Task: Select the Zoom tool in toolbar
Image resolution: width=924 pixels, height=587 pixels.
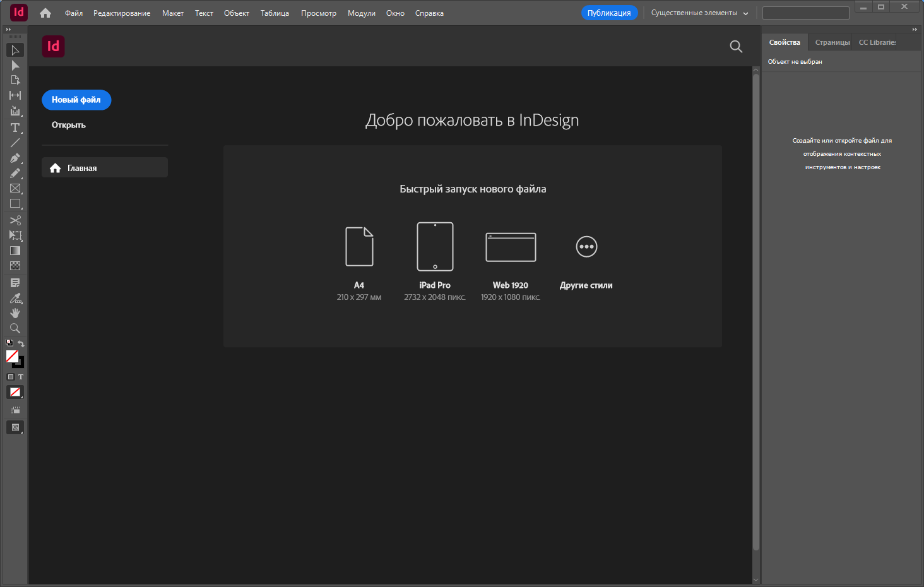Action: [15, 328]
